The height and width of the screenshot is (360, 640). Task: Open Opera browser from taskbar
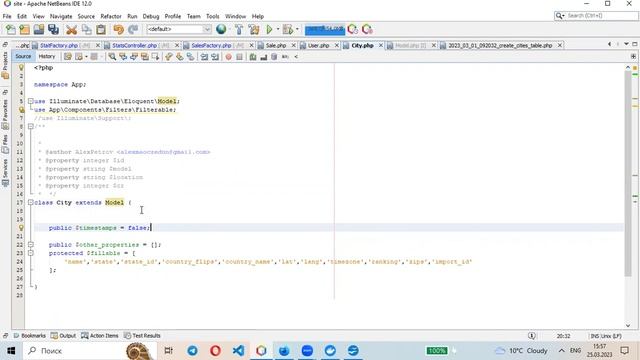(x=216, y=351)
